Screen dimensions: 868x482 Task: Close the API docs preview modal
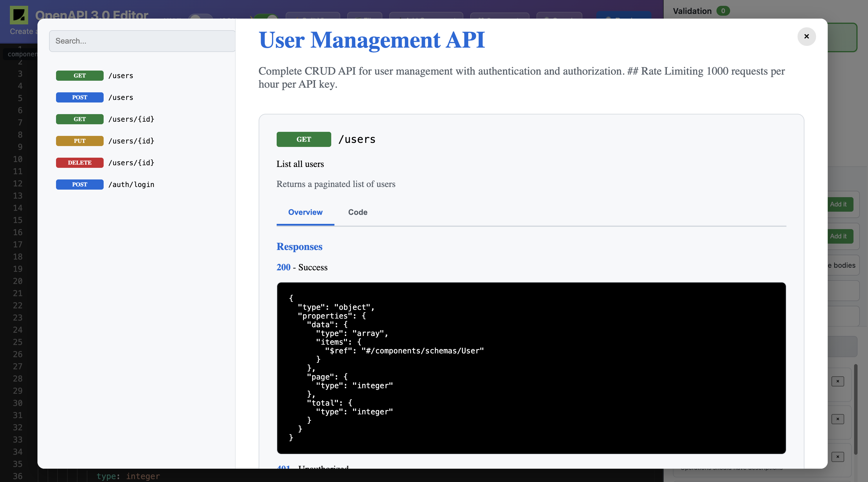806,36
